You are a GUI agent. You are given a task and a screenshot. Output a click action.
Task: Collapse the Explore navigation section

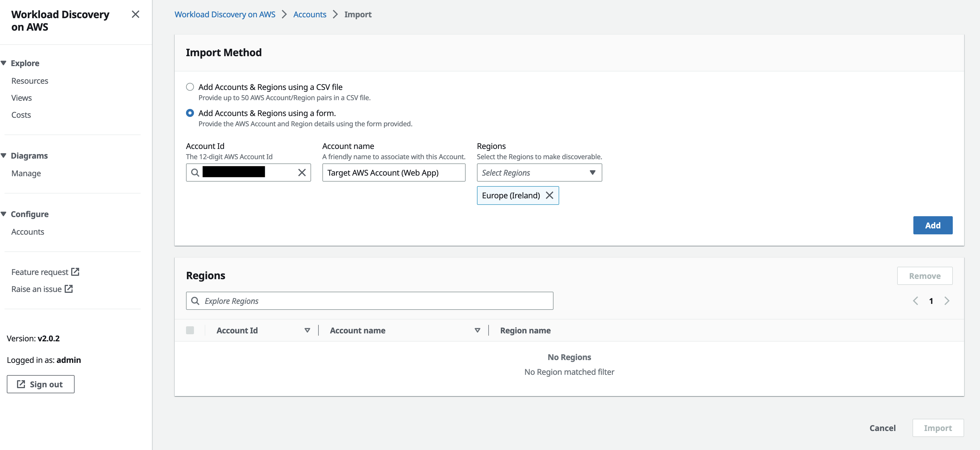coord(4,63)
